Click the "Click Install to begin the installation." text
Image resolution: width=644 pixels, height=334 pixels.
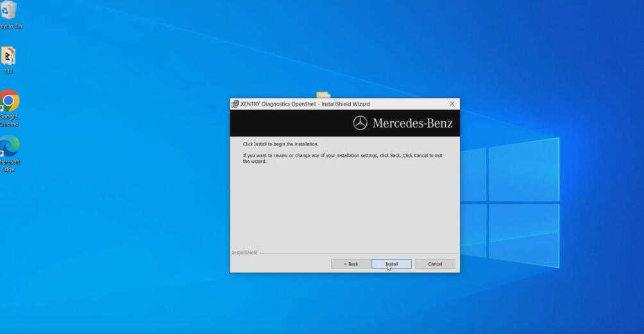(280, 144)
